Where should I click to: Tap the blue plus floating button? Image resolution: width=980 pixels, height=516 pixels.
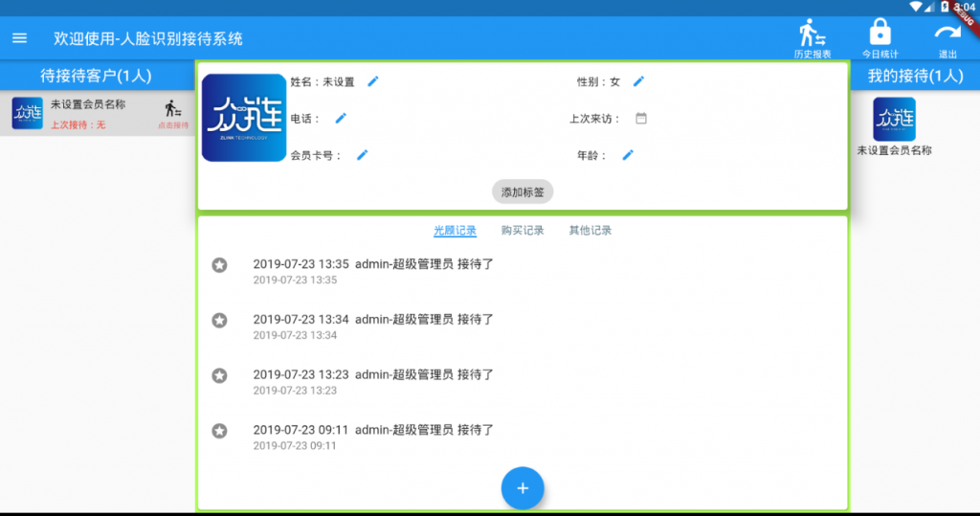click(523, 488)
